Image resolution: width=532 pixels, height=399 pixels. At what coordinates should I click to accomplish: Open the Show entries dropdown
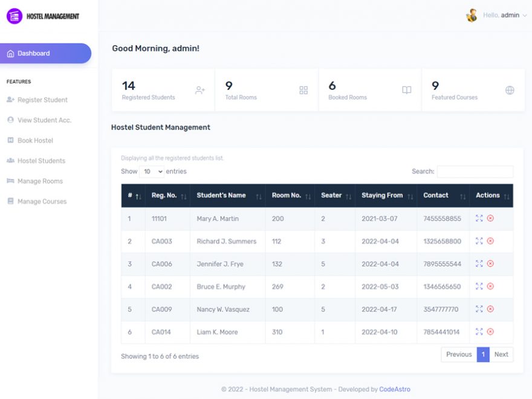(151, 171)
